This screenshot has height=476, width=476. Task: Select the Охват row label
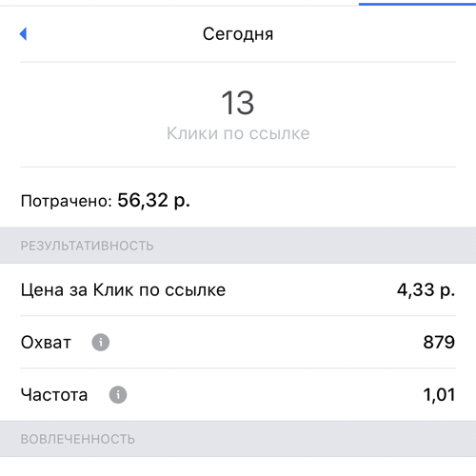pos(46,343)
